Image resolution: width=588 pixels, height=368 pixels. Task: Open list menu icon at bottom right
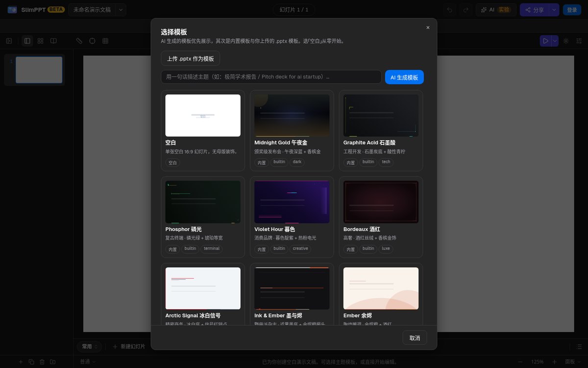point(580,347)
